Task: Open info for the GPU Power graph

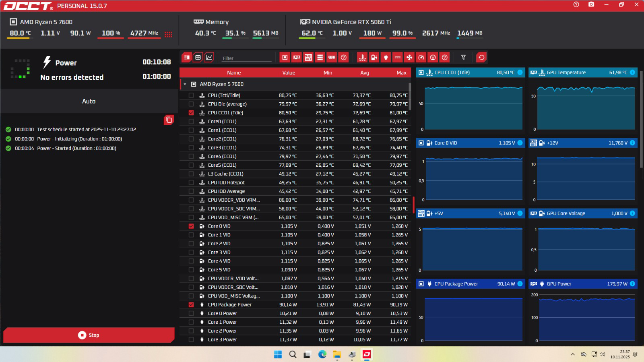Action: [x=632, y=284]
